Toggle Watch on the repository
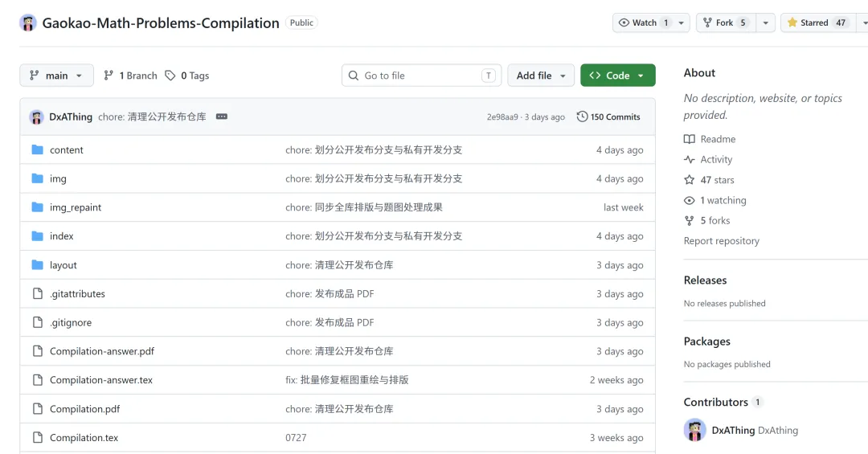This screenshot has height=454, width=868. point(643,22)
